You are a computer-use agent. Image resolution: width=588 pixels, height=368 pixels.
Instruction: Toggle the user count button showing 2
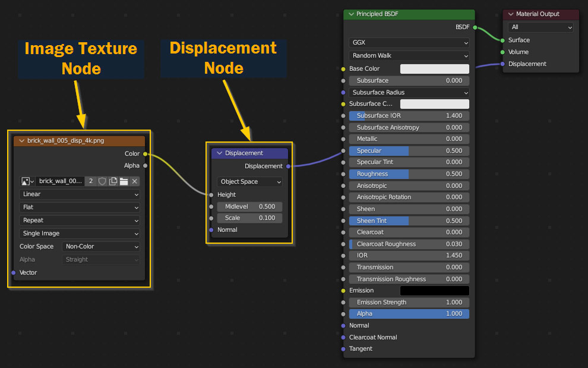tap(91, 181)
